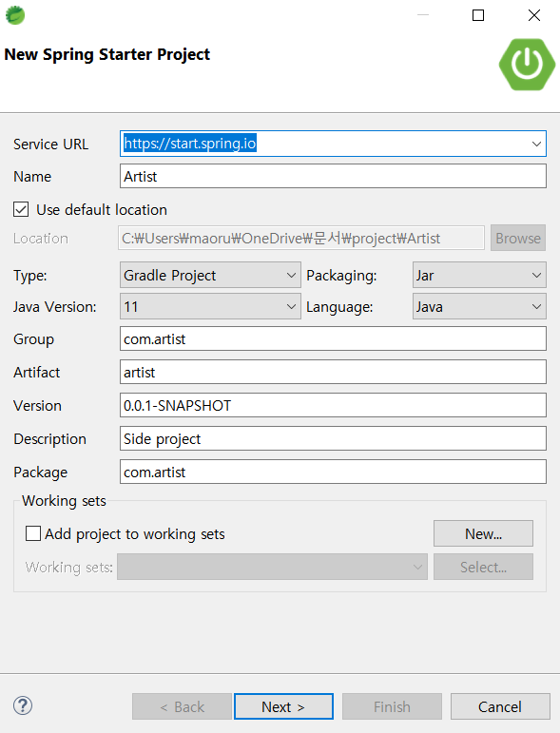Click the Version label
The height and width of the screenshot is (733, 560).
(x=37, y=405)
